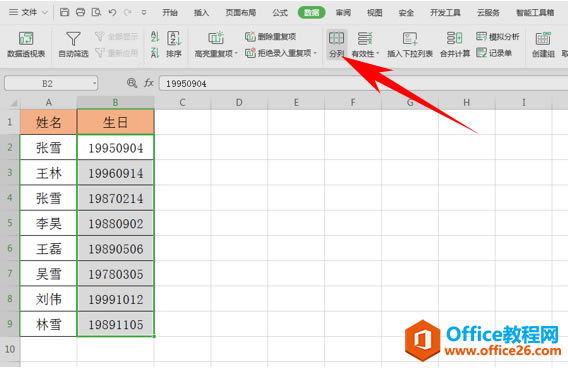The height and width of the screenshot is (368, 568).
Task: Select the cell containing 李昊
Action: pyautogui.click(x=49, y=223)
